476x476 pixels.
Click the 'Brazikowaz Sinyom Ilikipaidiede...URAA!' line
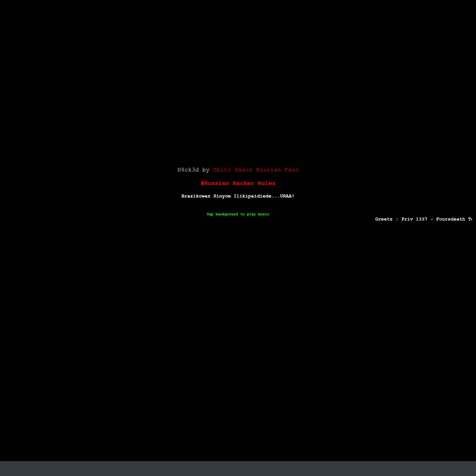pos(238,196)
